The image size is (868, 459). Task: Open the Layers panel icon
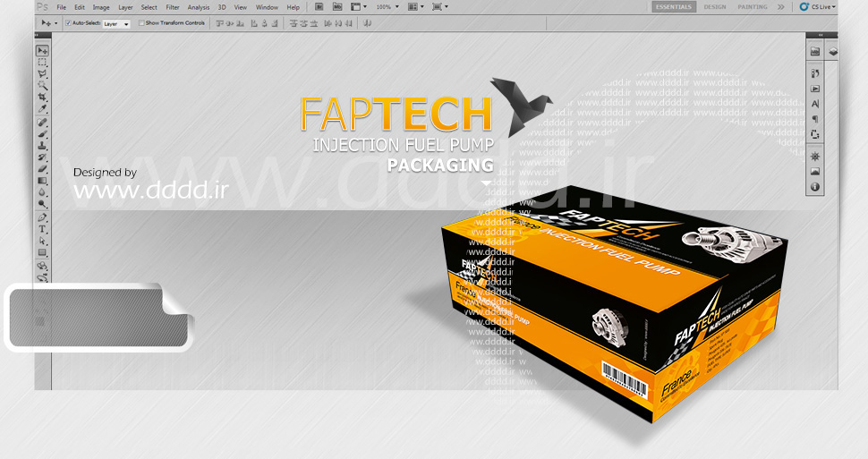[832, 52]
